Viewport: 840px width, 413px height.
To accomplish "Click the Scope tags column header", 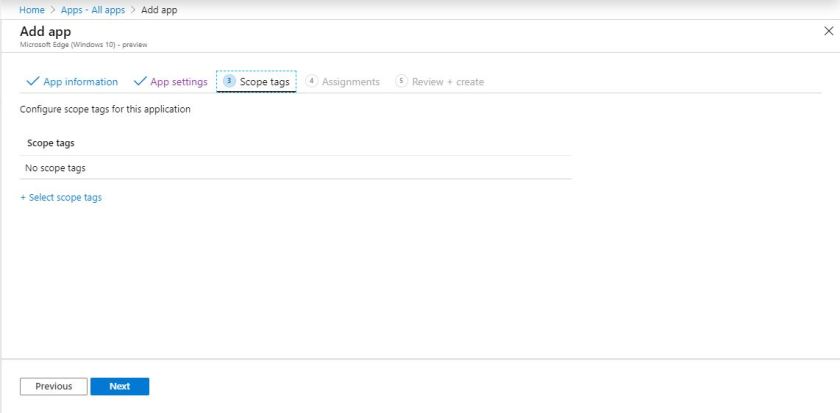I will click(x=50, y=144).
